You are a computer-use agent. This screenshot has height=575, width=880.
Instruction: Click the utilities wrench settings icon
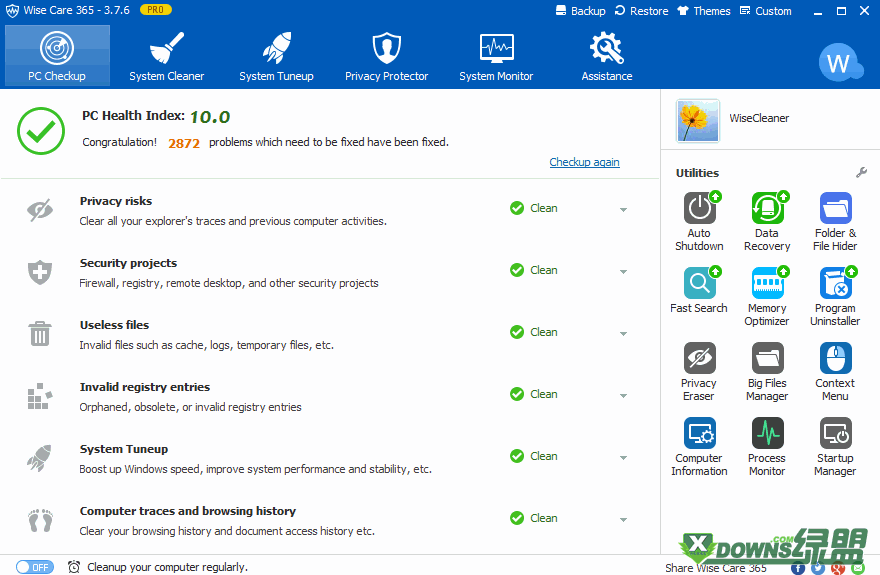click(x=861, y=173)
